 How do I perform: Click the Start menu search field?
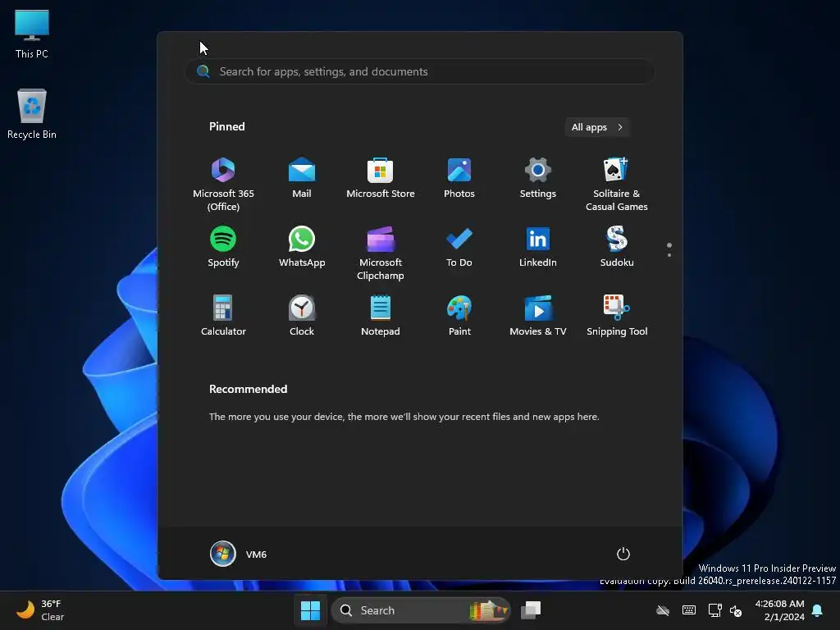[x=420, y=72]
